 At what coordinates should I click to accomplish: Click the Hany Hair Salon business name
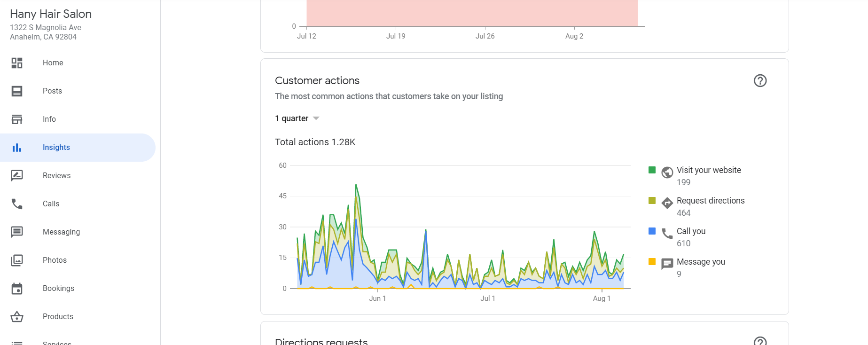click(51, 14)
